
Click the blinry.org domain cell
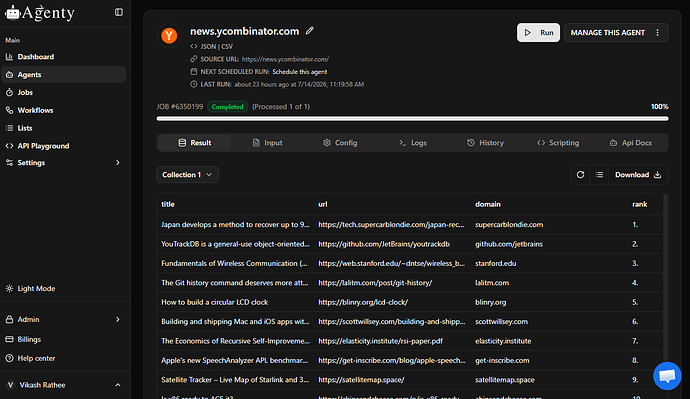[x=490, y=302]
